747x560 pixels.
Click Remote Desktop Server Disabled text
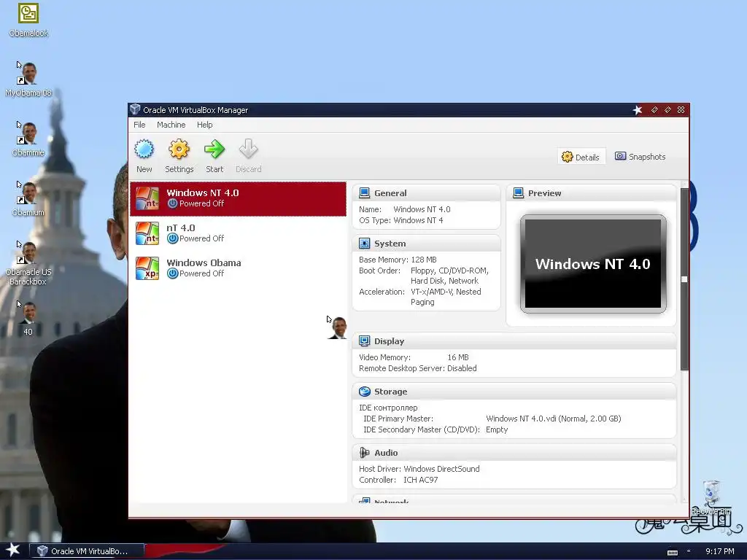click(x=418, y=368)
